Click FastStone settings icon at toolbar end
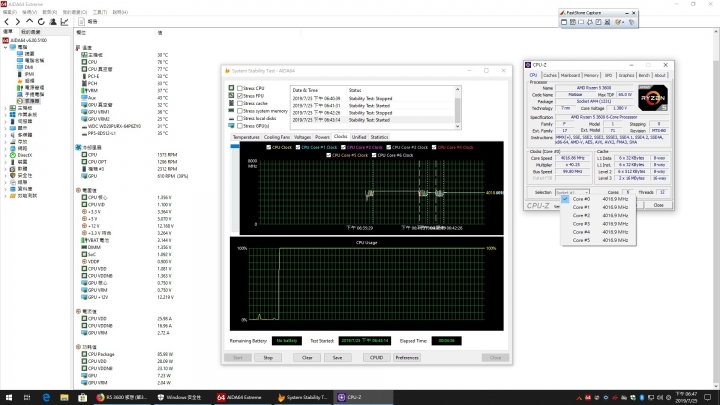The image size is (720, 405). point(631,22)
